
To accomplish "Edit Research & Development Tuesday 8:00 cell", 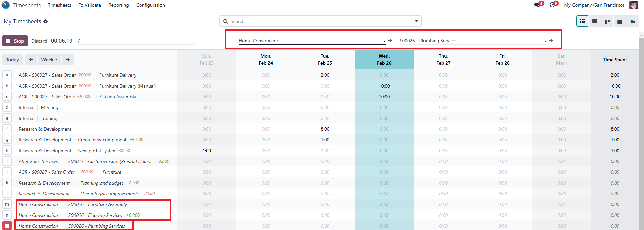I will click(x=325, y=129).
